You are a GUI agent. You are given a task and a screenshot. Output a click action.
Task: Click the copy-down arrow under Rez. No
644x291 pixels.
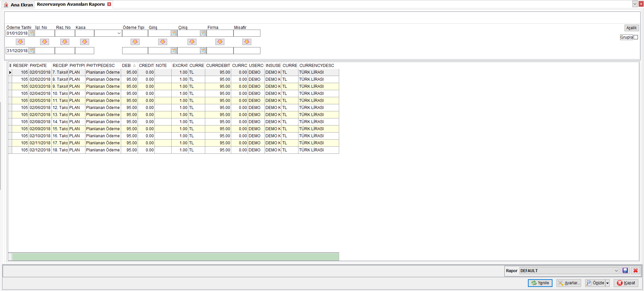[x=65, y=42]
